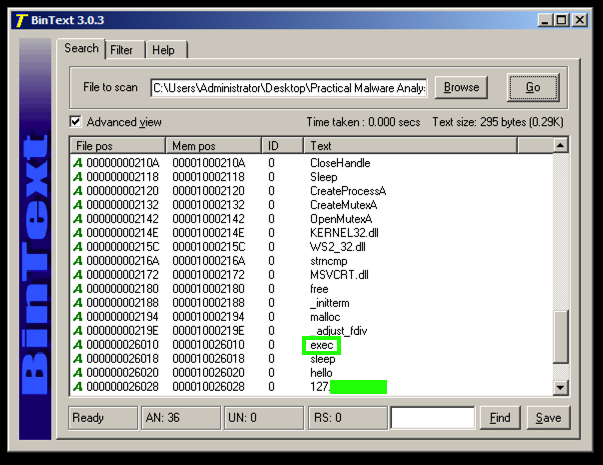Click the Go button to scan
Screen dimensions: 603x465
[x=533, y=87]
